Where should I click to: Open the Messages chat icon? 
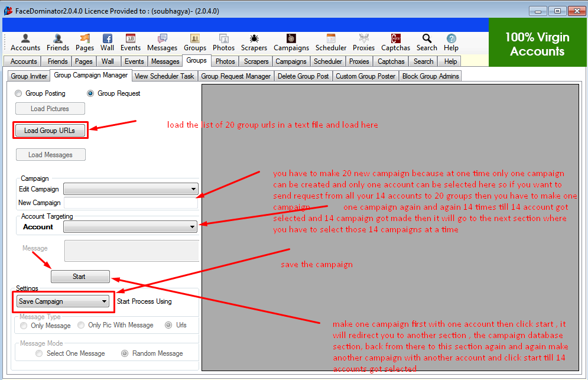[x=162, y=43]
